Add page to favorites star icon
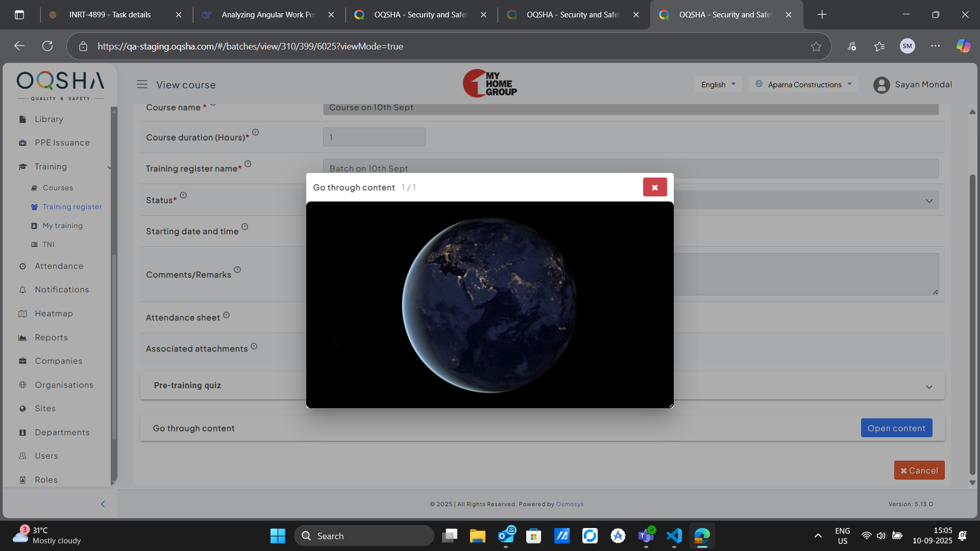Image resolution: width=980 pixels, height=551 pixels. [x=816, y=46]
